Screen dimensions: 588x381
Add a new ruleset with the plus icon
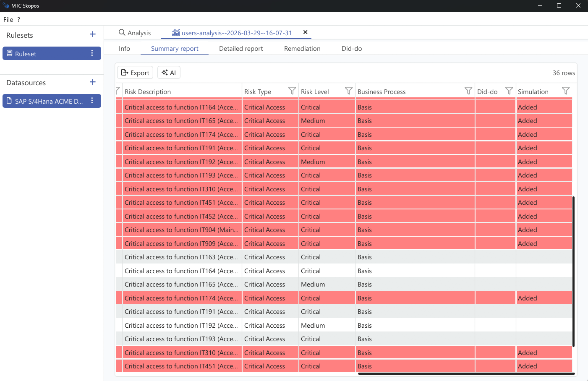click(92, 34)
